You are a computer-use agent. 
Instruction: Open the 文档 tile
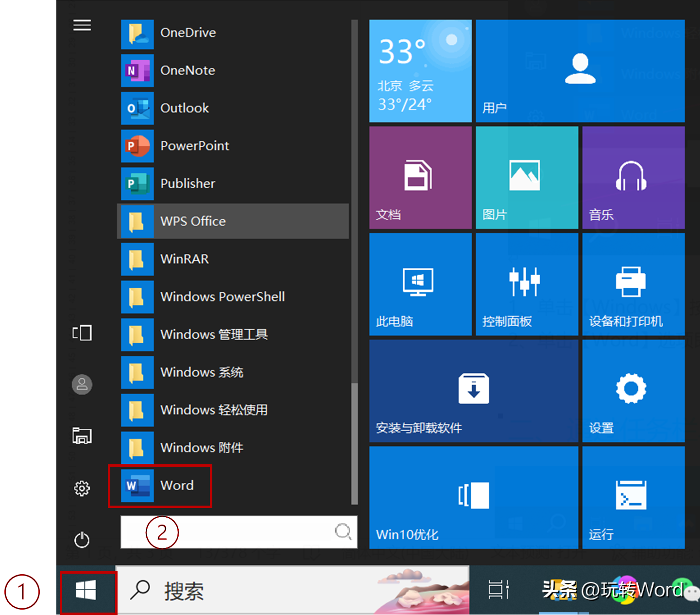[420, 177]
